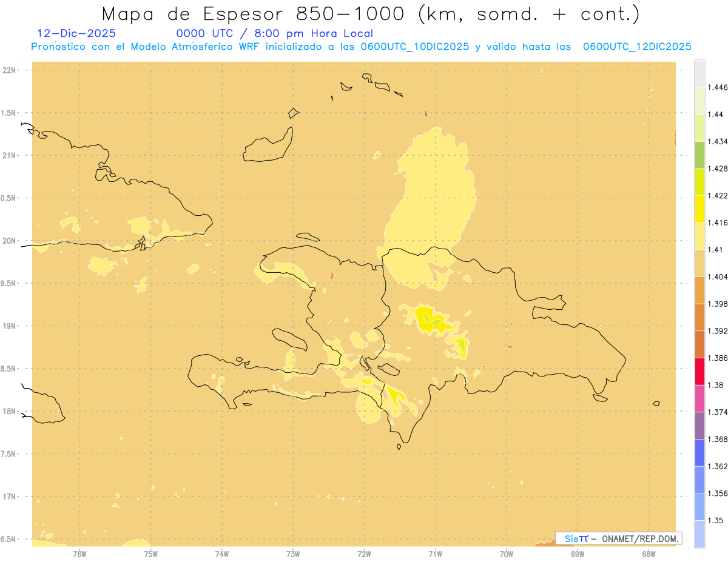Click the latitude label '21N'

click(10, 155)
